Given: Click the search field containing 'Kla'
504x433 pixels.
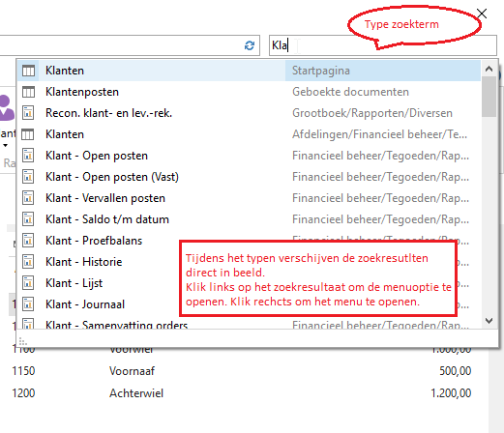Looking at the screenshot, I should pos(383,45).
